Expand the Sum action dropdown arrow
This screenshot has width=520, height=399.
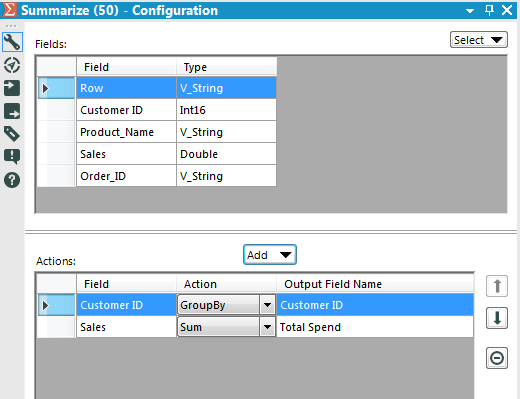267,327
